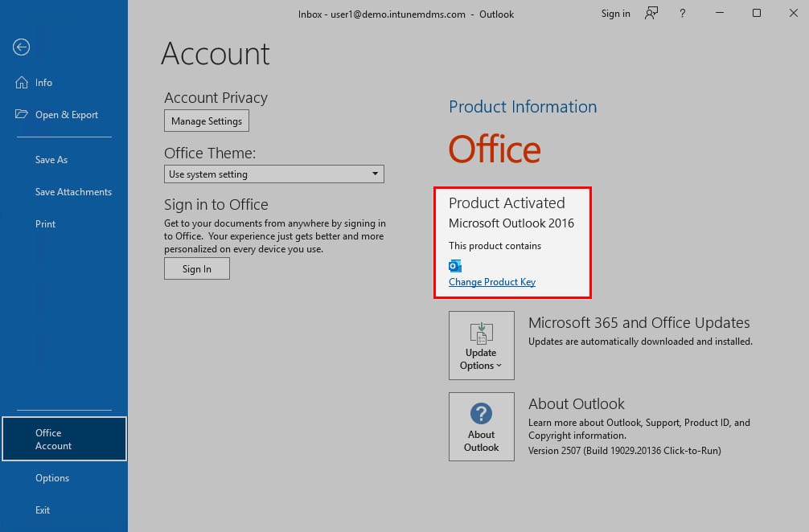This screenshot has height=532, width=809.
Task: Click the About Outlook question mark icon
Action: [482, 413]
